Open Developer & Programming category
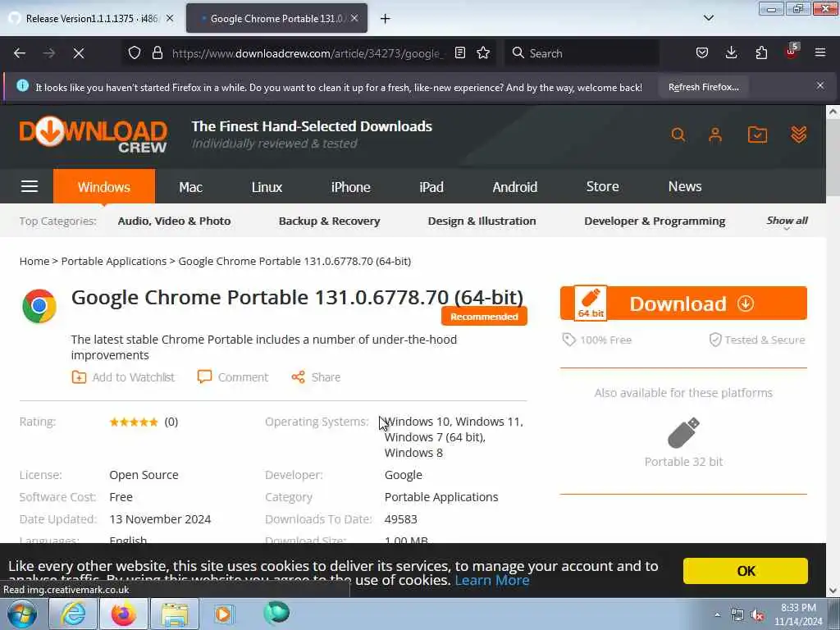 655,221
